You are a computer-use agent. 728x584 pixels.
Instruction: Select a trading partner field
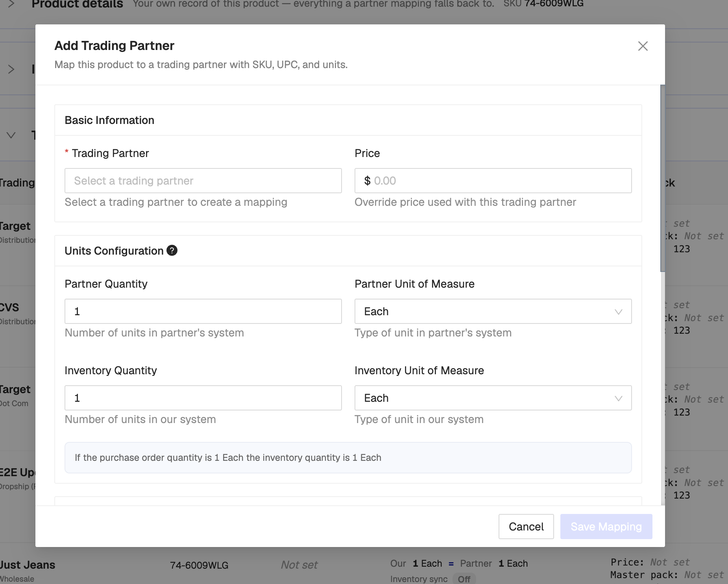(203, 181)
